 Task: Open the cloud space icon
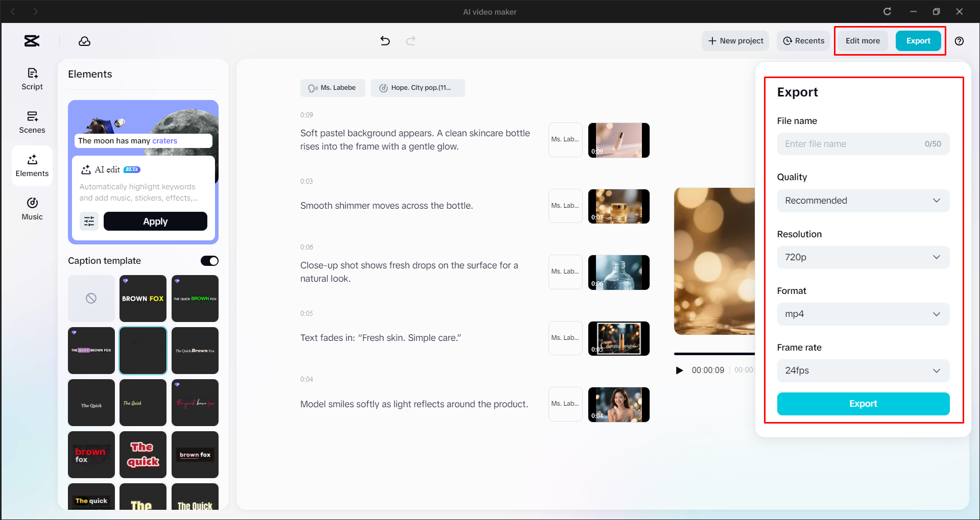coord(84,41)
